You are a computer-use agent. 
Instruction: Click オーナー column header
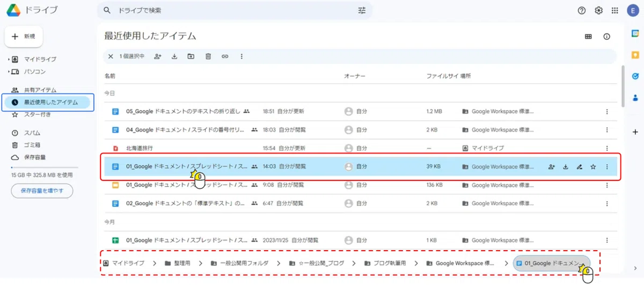355,77
